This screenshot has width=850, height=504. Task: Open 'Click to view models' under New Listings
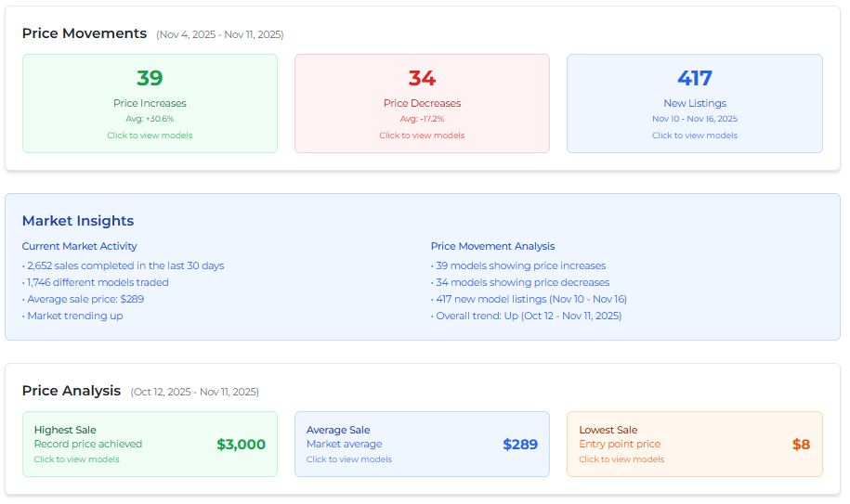coord(694,136)
